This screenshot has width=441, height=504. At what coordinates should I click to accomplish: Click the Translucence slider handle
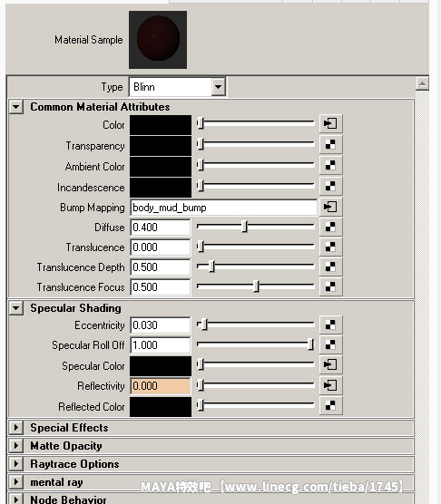pos(201,247)
